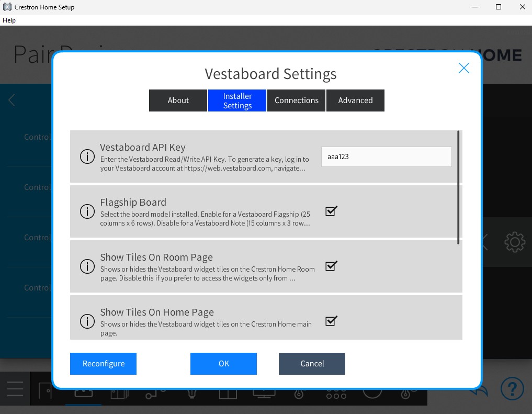The image size is (532, 414).
Task: Click the Vestaboard Settings dialog heading
Action: (270, 74)
